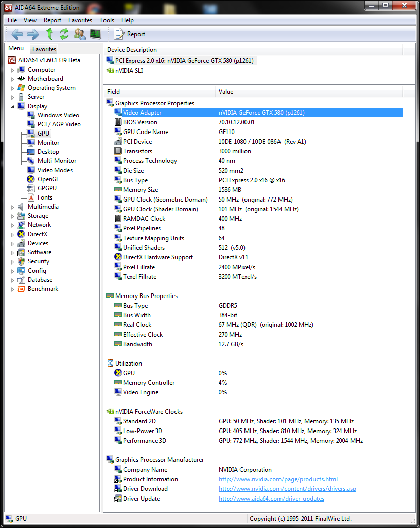
Task: Select the Video Adapter row
Action: 258,113
